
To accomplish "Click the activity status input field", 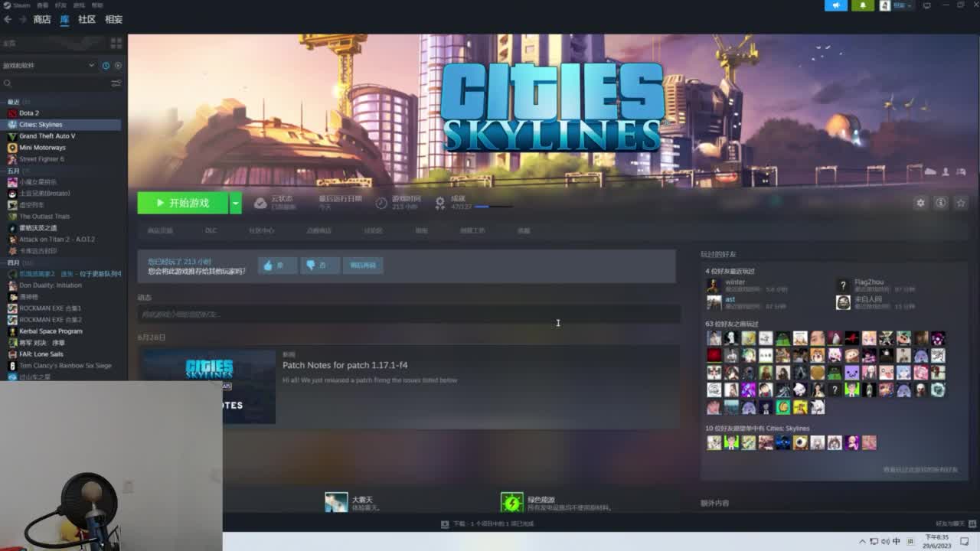I will tap(409, 314).
